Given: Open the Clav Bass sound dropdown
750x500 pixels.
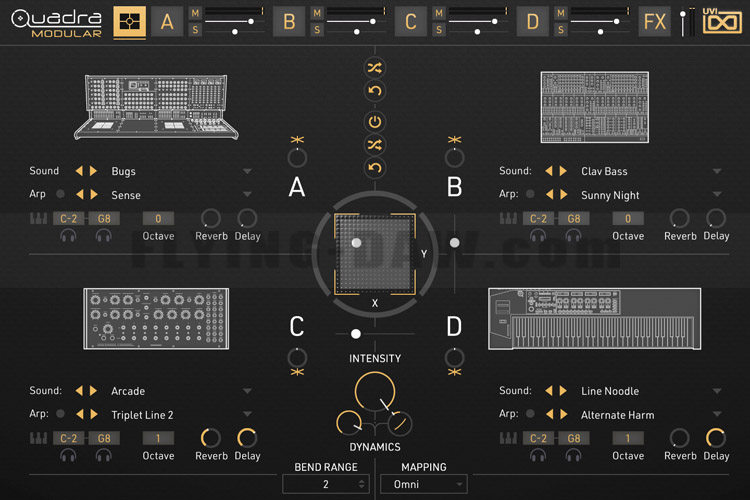Looking at the screenshot, I should (717, 171).
